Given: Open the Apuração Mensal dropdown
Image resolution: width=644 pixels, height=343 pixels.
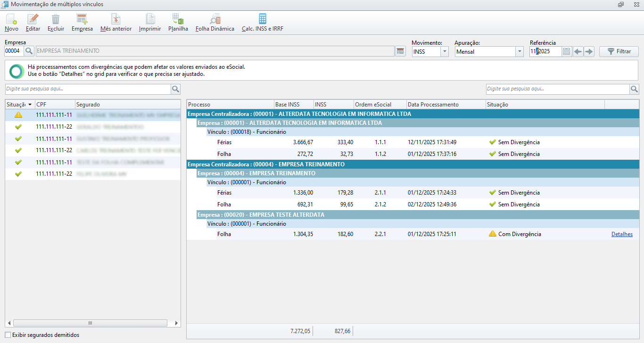Looking at the screenshot, I should coord(520,52).
